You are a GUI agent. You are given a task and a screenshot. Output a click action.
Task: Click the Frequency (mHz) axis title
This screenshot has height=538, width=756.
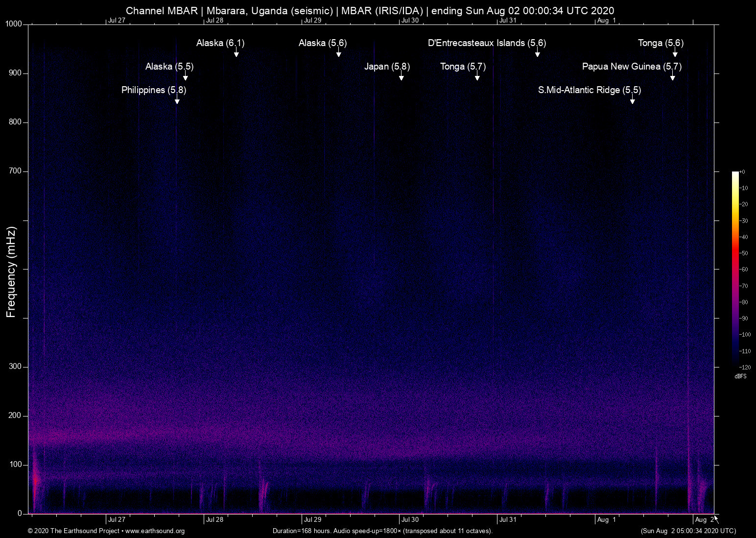11,272
